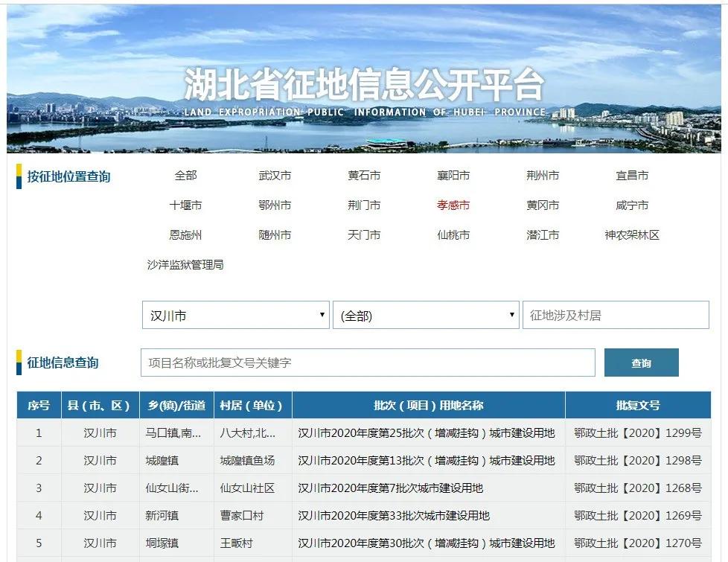Filter by 襄阳市
The height and width of the screenshot is (562, 728).
click(453, 176)
